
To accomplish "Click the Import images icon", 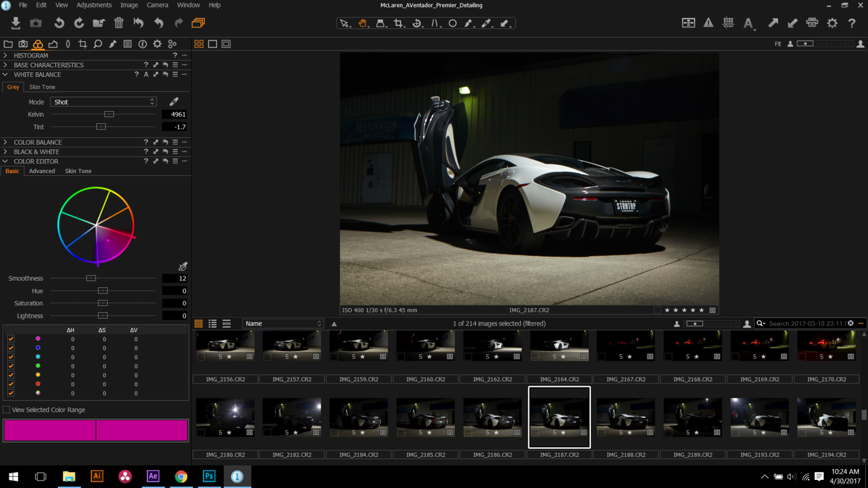I will tap(16, 23).
